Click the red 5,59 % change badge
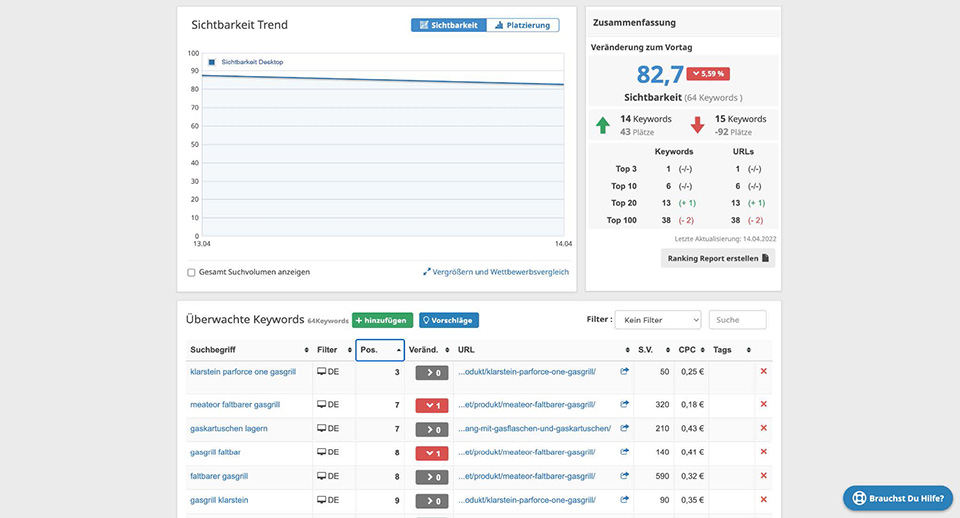This screenshot has width=960, height=518. pos(708,73)
